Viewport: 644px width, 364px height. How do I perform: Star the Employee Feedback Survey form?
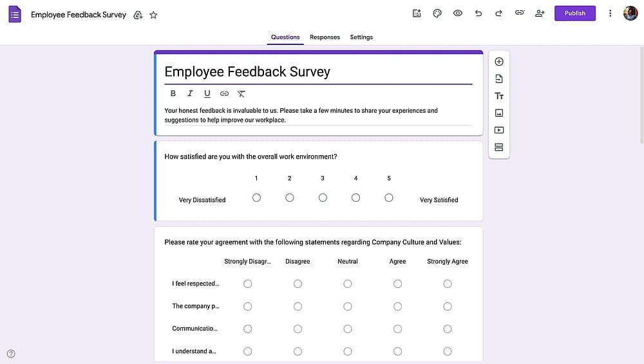click(153, 15)
